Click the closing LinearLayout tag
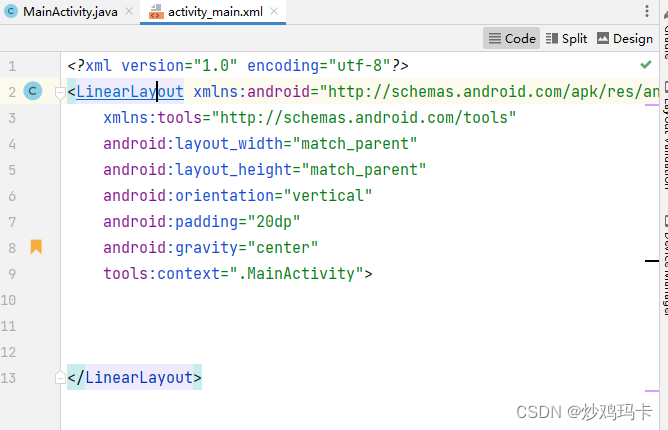The height and width of the screenshot is (430, 668). (x=134, y=378)
